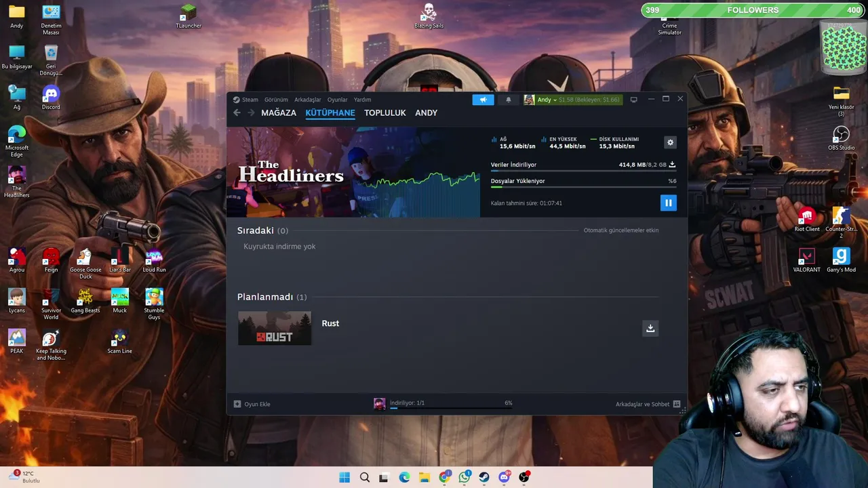This screenshot has height=488, width=868.
Task: Open Geri Dönüşüm recycle bin icon
Action: (x=51, y=60)
